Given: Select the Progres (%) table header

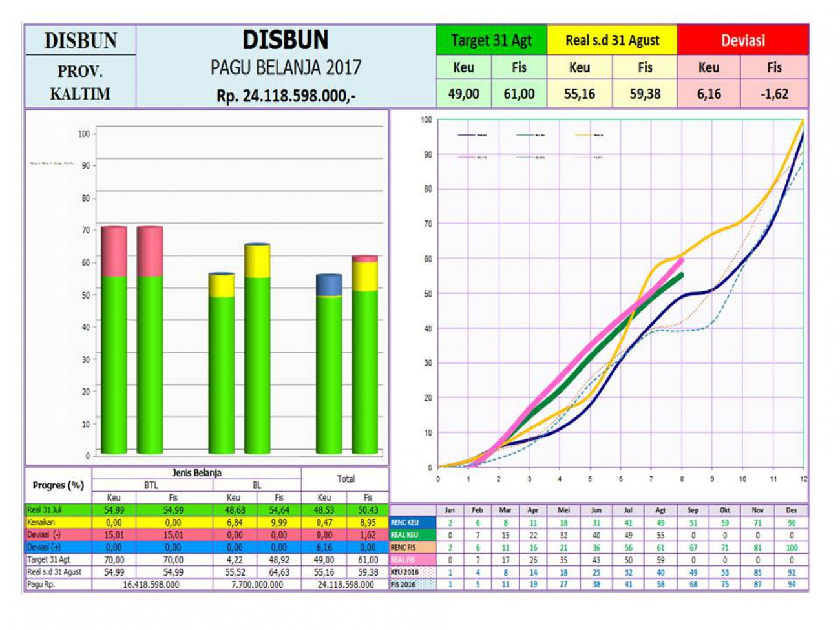Looking at the screenshot, I should click(x=58, y=485).
